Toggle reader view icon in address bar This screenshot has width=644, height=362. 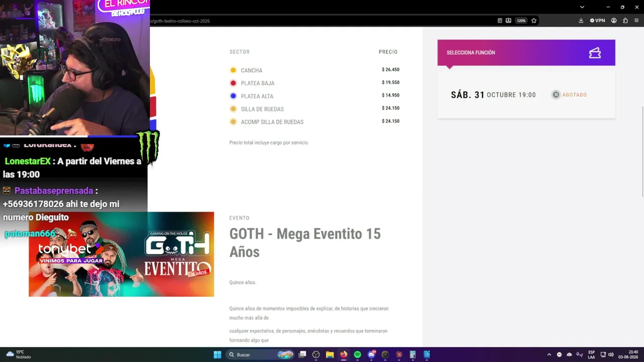click(500, 21)
